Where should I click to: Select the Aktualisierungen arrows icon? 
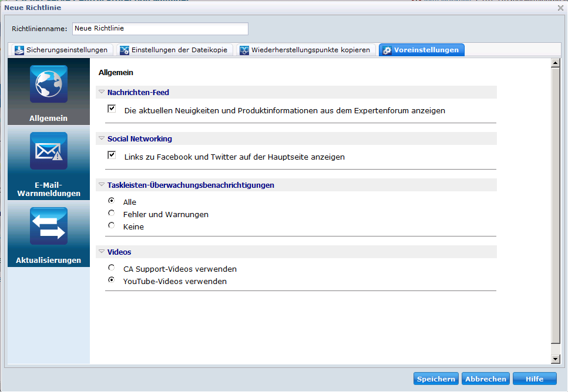point(49,227)
